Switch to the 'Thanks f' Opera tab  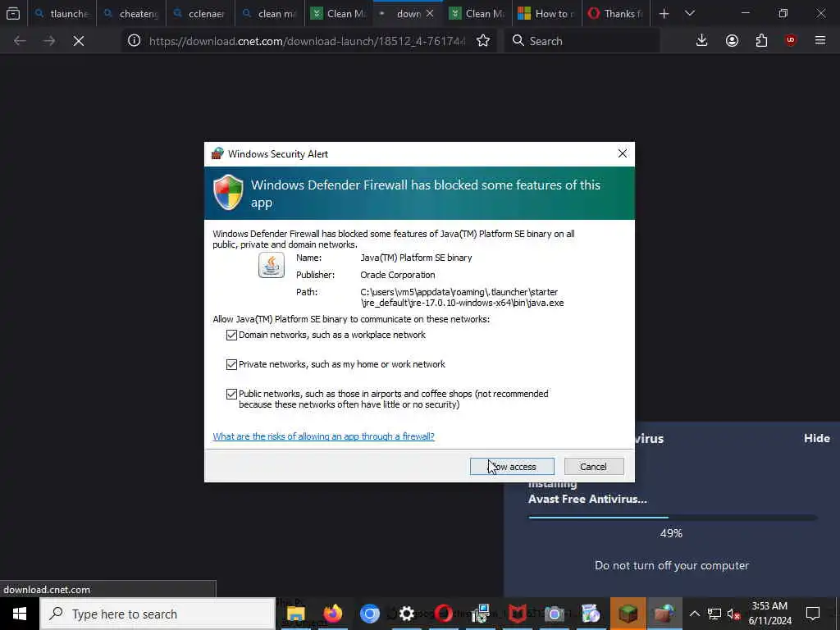(616, 14)
